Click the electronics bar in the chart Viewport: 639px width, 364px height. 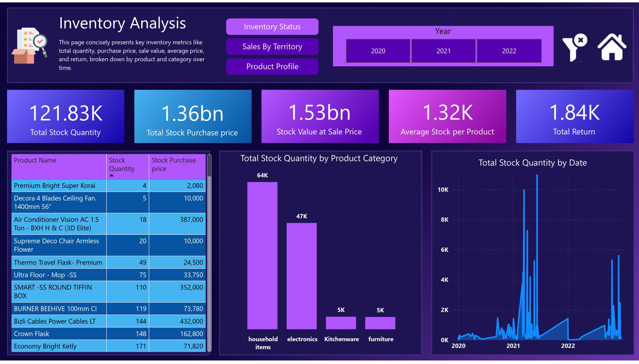click(x=302, y=276)
